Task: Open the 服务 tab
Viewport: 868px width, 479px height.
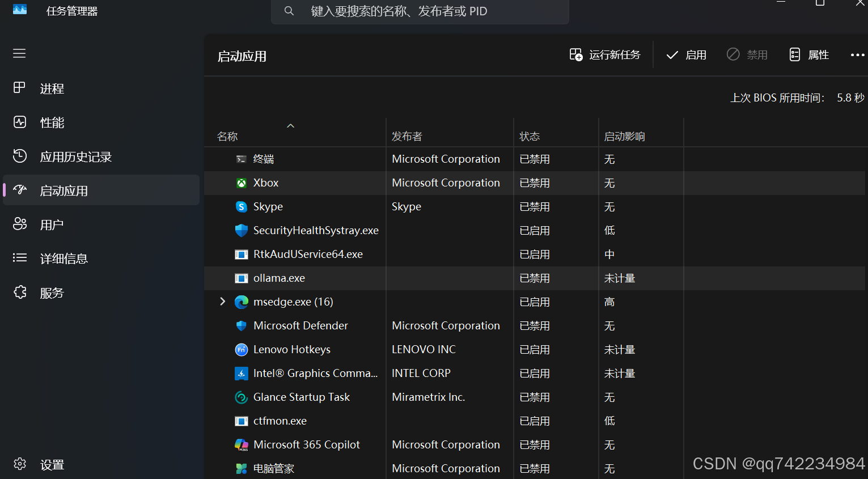Action: [101, 293]
